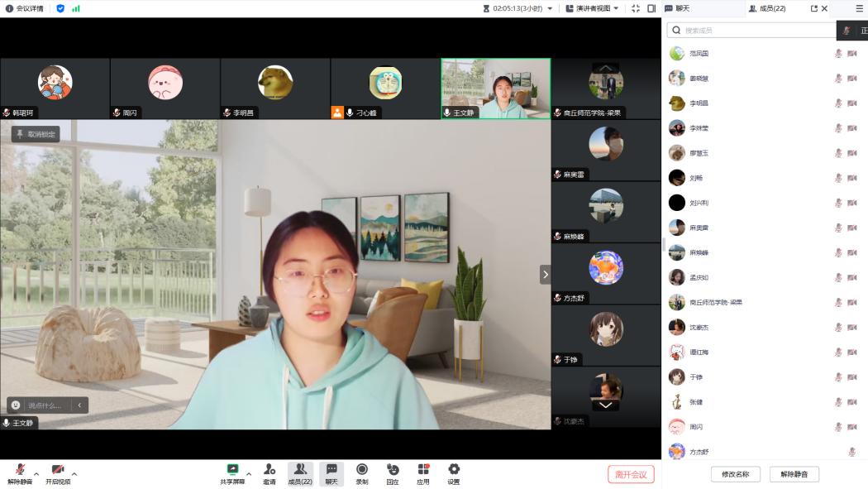
Task: Expand the meeting timer dropdown
Action: pyautogui.click(x=550, y=8)
